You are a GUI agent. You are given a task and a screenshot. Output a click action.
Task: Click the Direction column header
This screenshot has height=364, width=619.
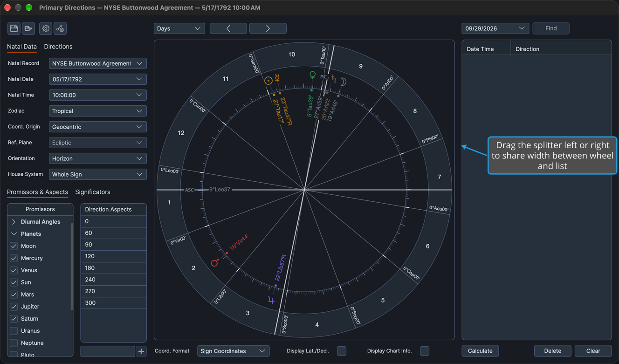[x=561, y=49]
